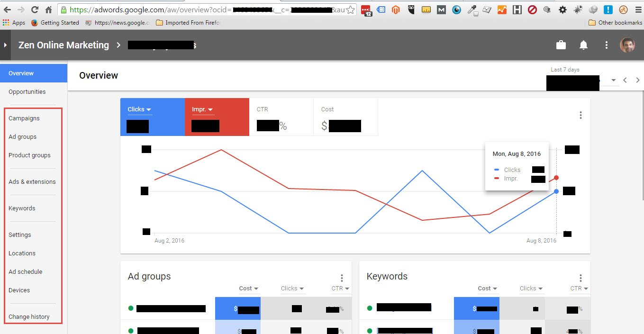Toggle the Impr. metric card off
The image size is (644, 334).
click(x=217, y=117)
